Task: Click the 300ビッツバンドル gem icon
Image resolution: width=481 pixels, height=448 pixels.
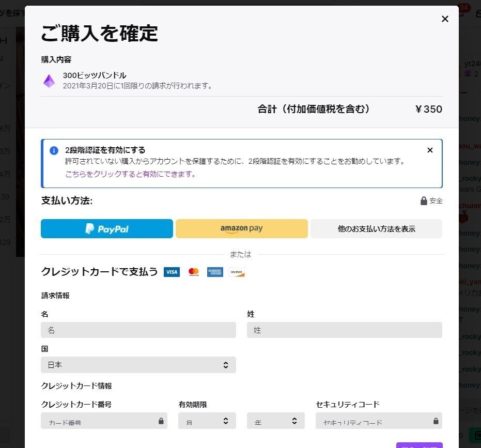Action: click(49, 81)
